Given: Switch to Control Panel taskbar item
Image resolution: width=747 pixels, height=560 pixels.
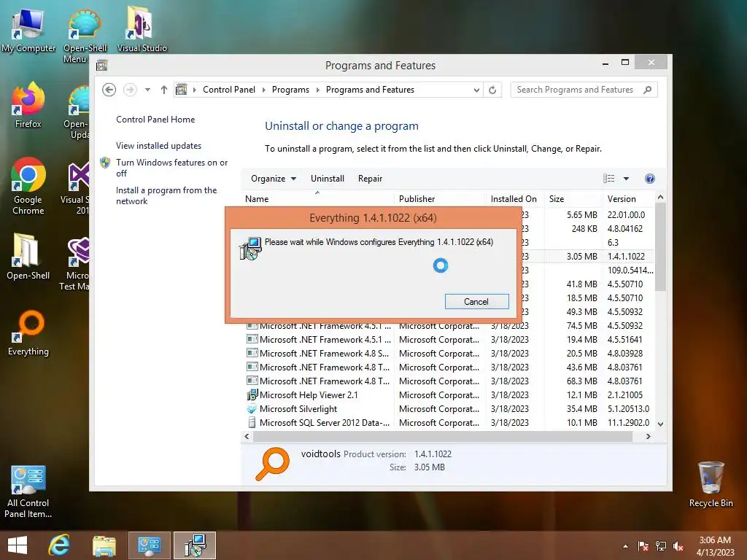Looking at the screenshot, I should (149, 545).
